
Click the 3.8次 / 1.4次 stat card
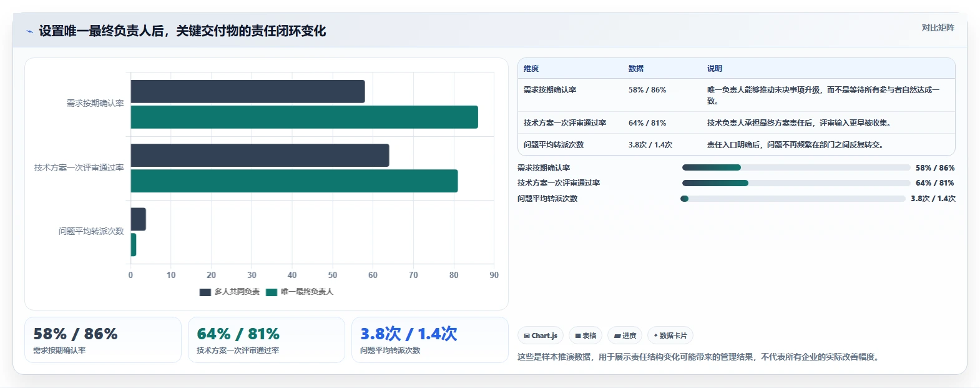click(430, 340)
